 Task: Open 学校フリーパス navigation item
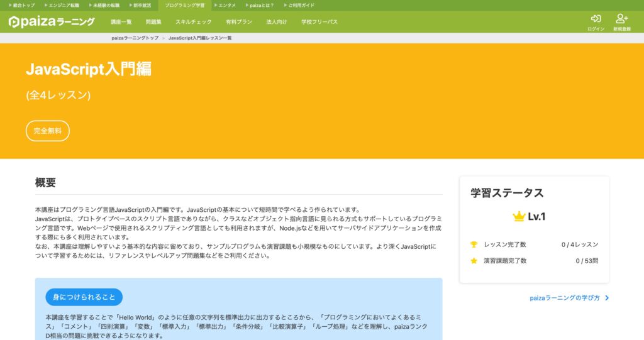click(319, 22)
